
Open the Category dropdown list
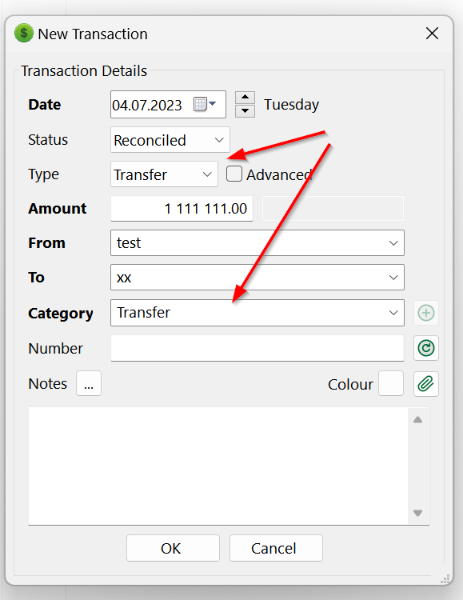pos(257,313)
